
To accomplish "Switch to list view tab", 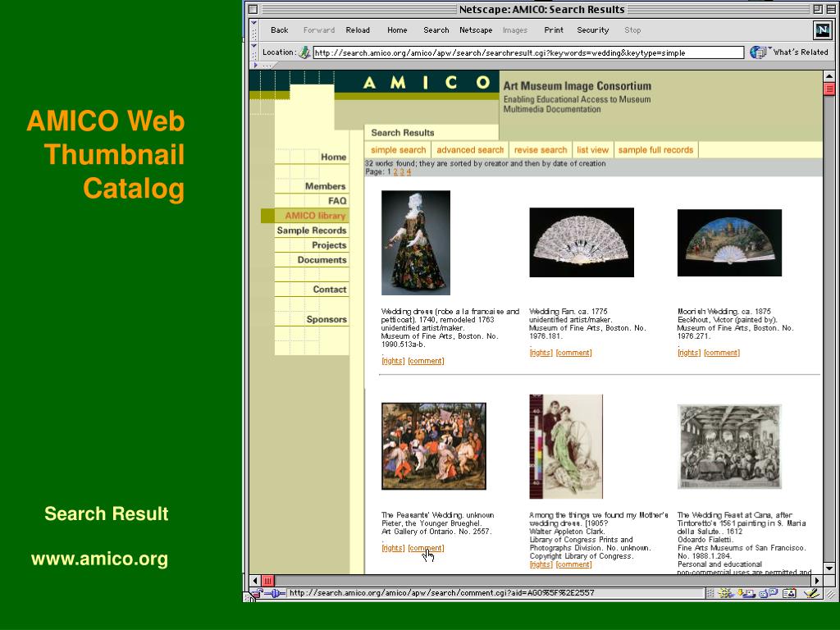I will coord(592,150).
